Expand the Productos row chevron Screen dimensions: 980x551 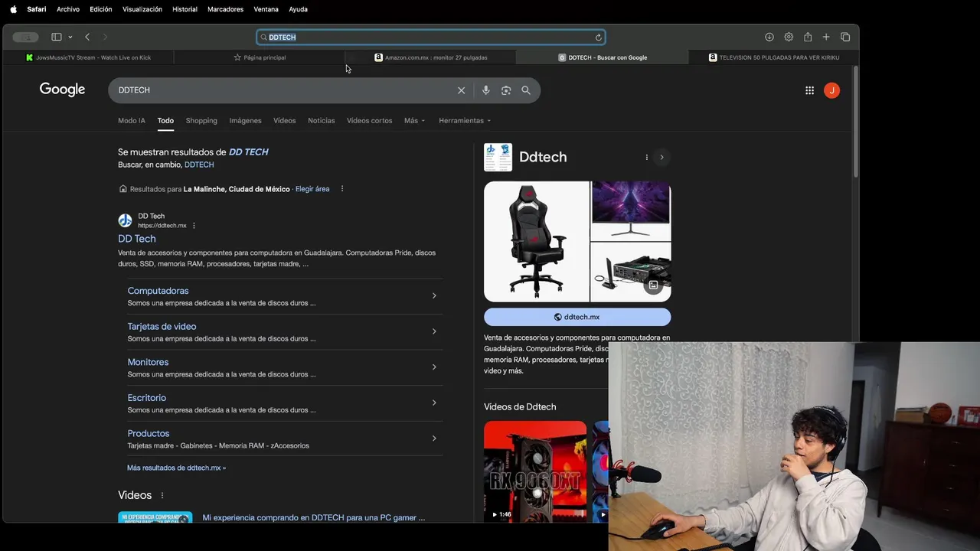tap(434, 439)
